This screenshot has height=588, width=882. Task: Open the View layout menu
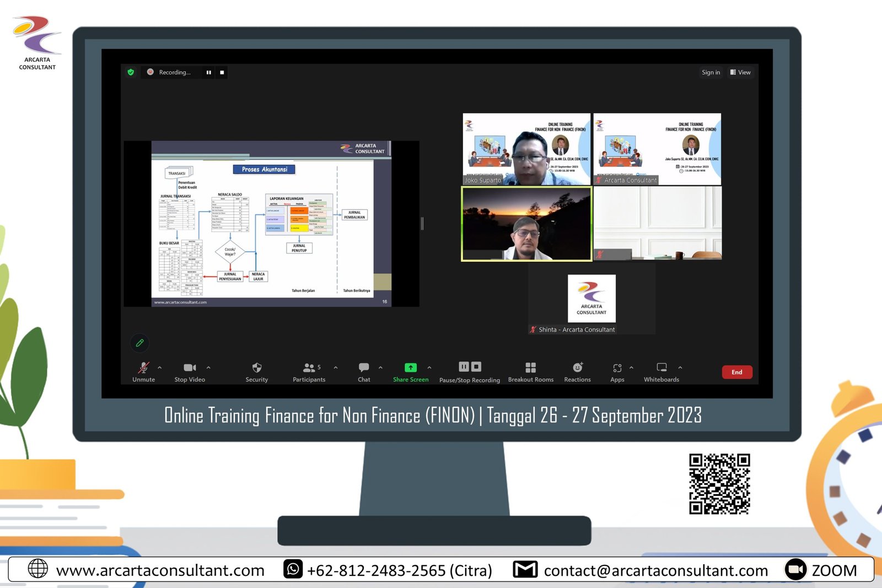740,72
